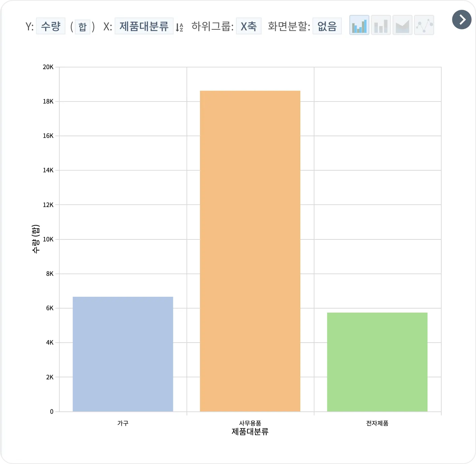The width and height of the screenshot is (476, 464).
Task: Select the grouped bar chart icon
Action: [359, 25]
